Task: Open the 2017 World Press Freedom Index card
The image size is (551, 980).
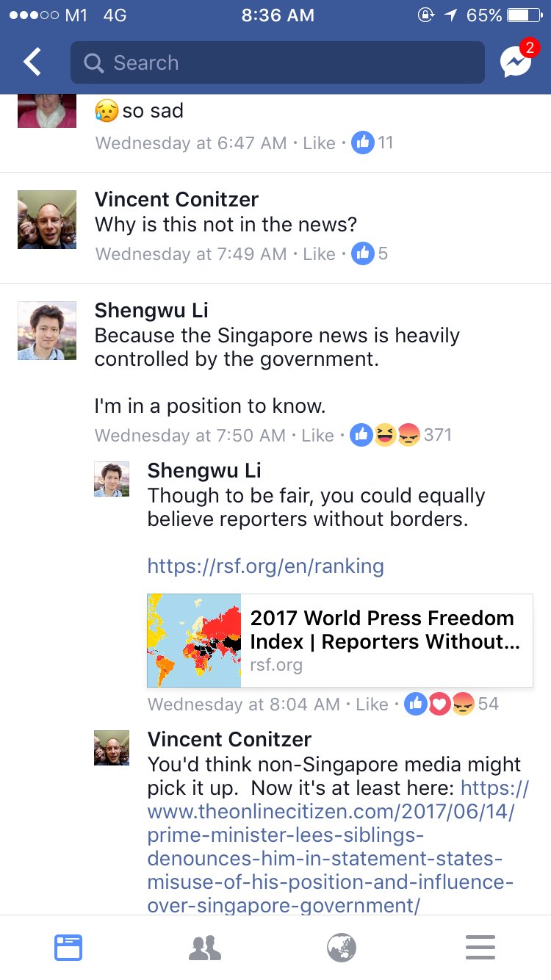Action: tap(340, 641)
